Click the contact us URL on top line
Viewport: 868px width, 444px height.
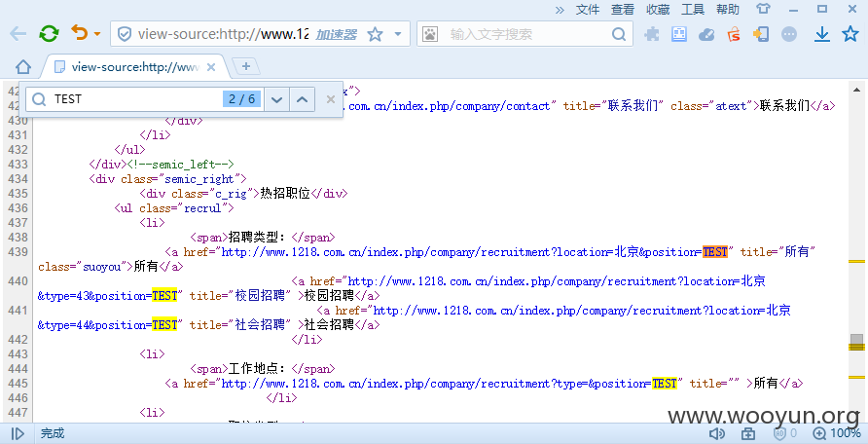[x=450, y=106]
